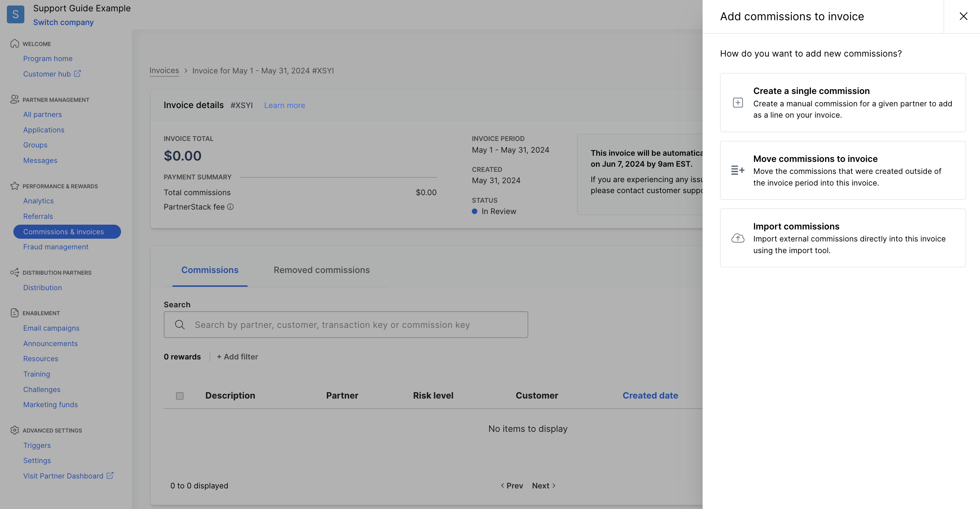Pick the Import commissions heading
This screenshot has width=980, height=509.
tap(796, 226)
